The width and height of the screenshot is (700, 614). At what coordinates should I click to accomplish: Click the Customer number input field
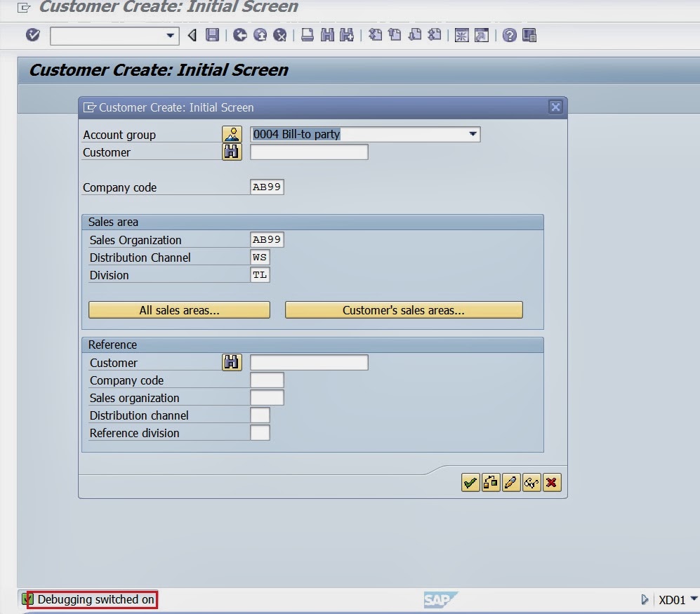coord(309,152)
